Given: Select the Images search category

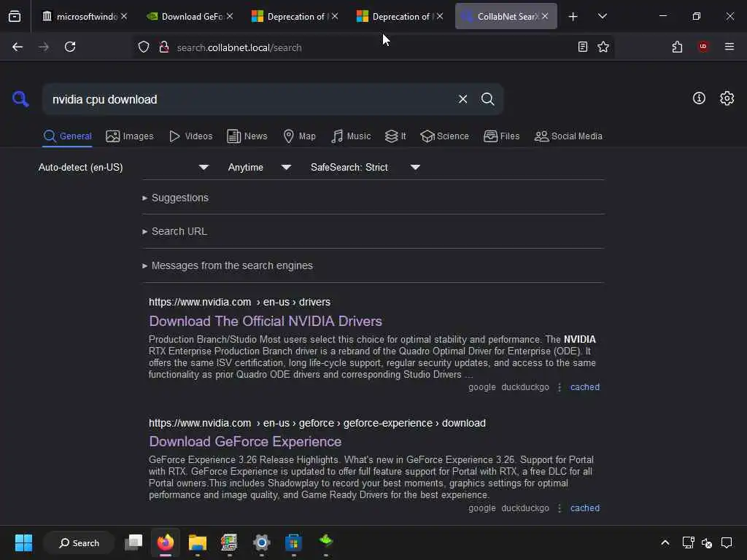Looking at the screenshot, I should point(130,136).
